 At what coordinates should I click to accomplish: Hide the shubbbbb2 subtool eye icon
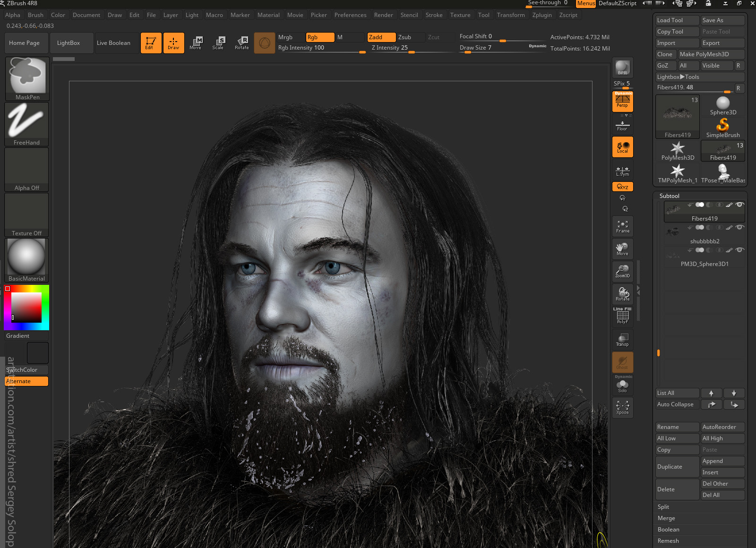click(740, 227)
